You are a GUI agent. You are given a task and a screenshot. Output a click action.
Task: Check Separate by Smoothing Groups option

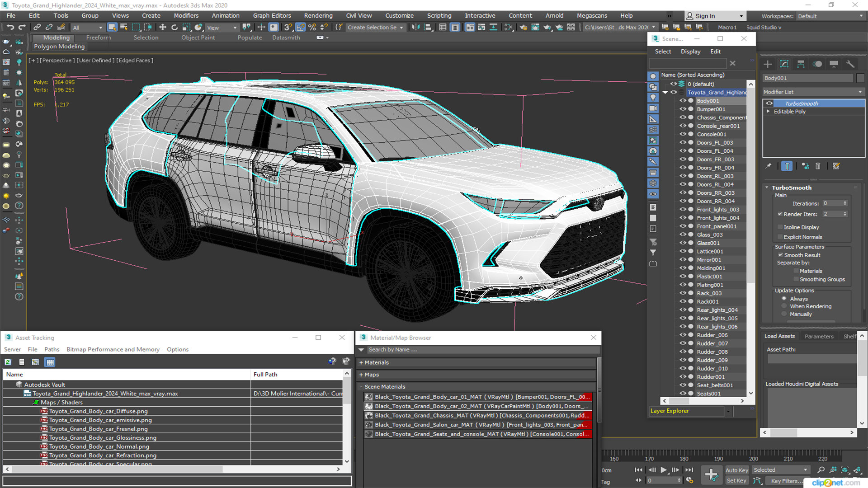pyautogui.click(x=796, y=280)
